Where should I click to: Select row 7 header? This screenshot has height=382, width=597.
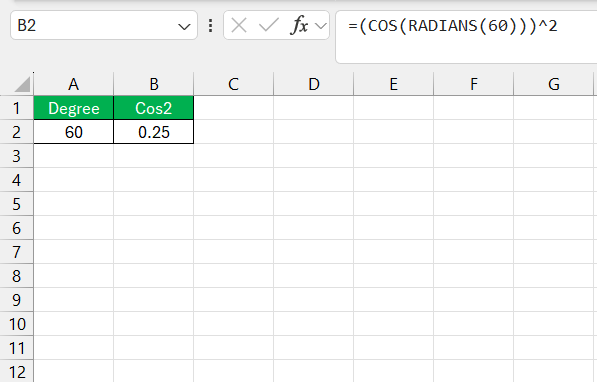point(16,252)
